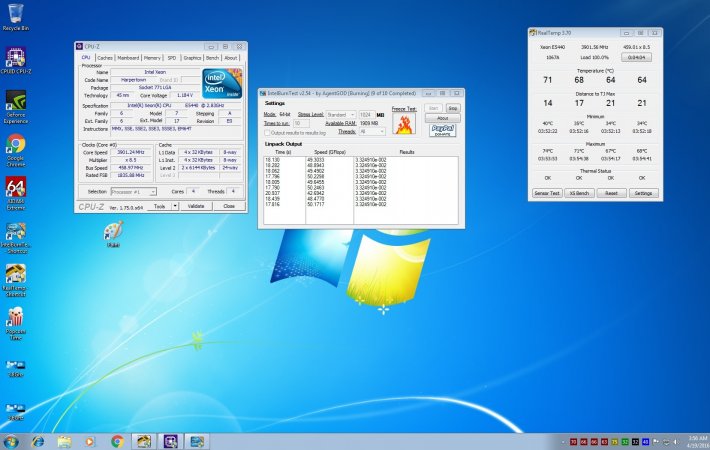The width and height of the screenshot is (710, 450).
Task: Open the Bench tab in CPU-Z
Action: click(212, 58)
